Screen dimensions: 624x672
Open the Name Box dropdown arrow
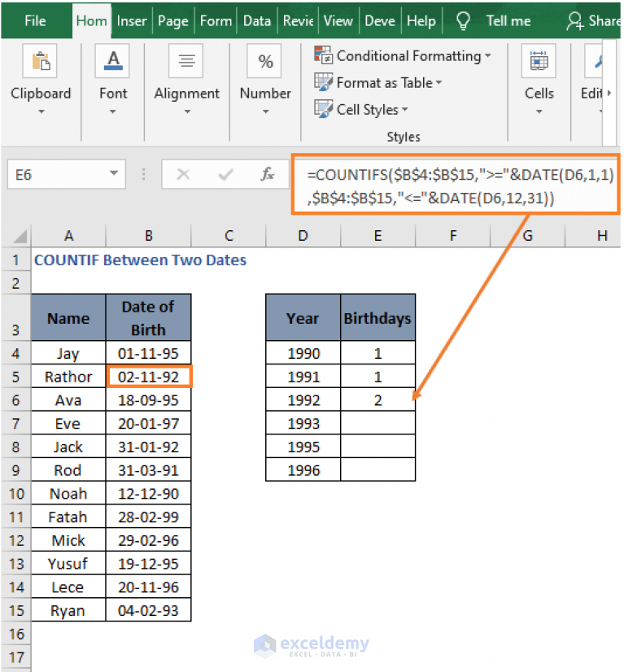114,173
